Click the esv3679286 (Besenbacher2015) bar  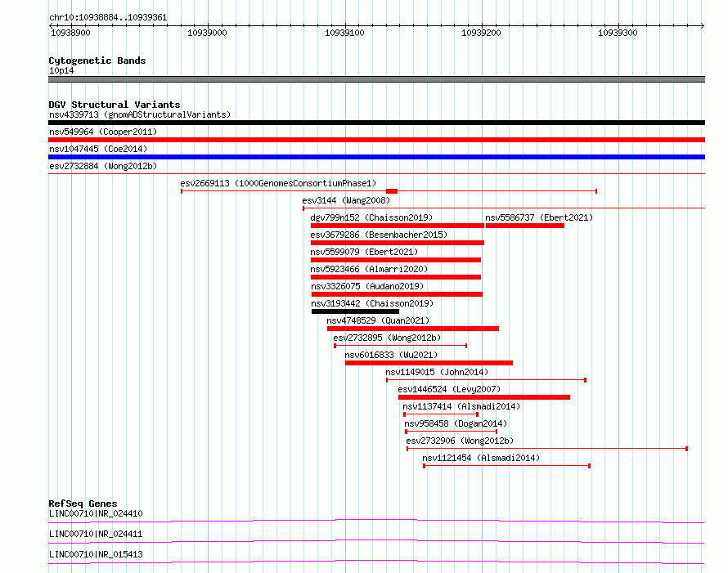coord(398,243)
